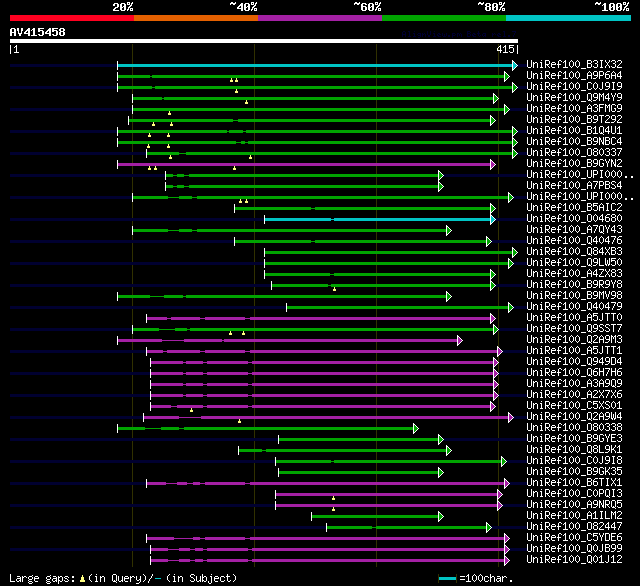Select the UniRef100_Q9LW50 label

pyautogui.click(x=574, y=263)
